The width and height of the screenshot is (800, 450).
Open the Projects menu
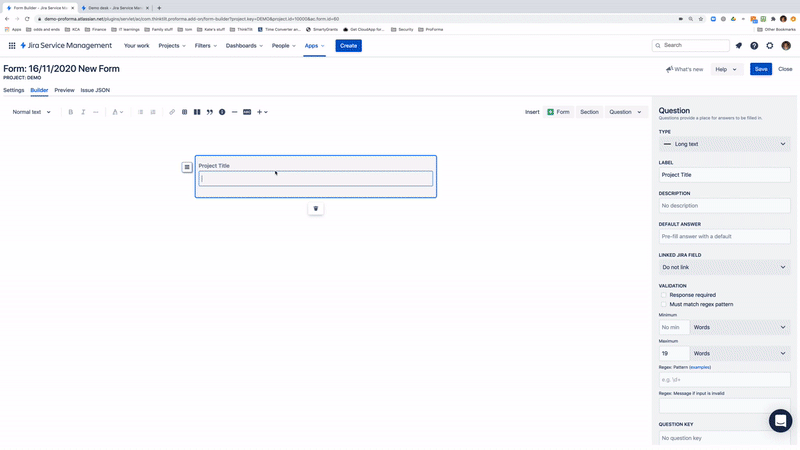coord(172,45)
